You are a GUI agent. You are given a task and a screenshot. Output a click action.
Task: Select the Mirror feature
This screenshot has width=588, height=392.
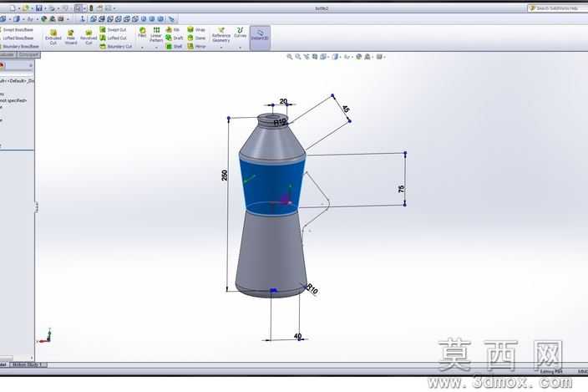coord(196,47)
